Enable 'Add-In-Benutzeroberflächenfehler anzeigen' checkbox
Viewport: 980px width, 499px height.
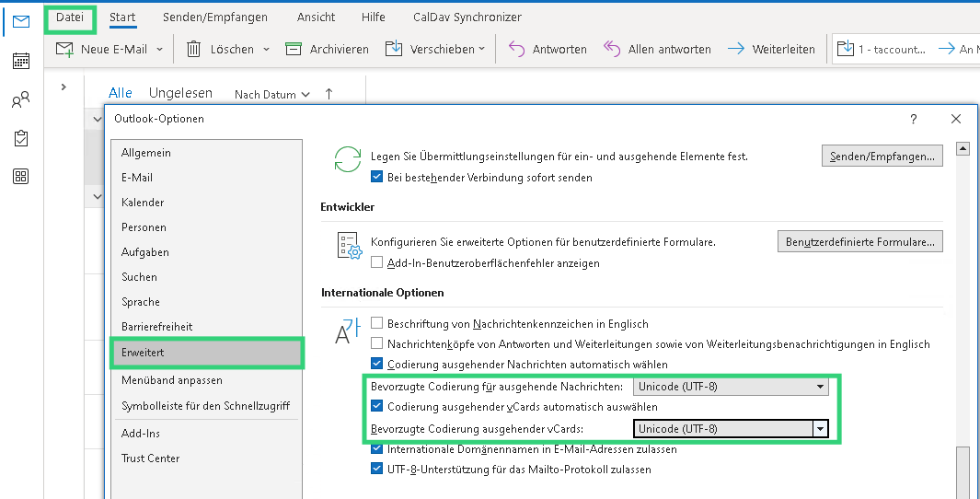pyautogui.click(x=376, y=263)
